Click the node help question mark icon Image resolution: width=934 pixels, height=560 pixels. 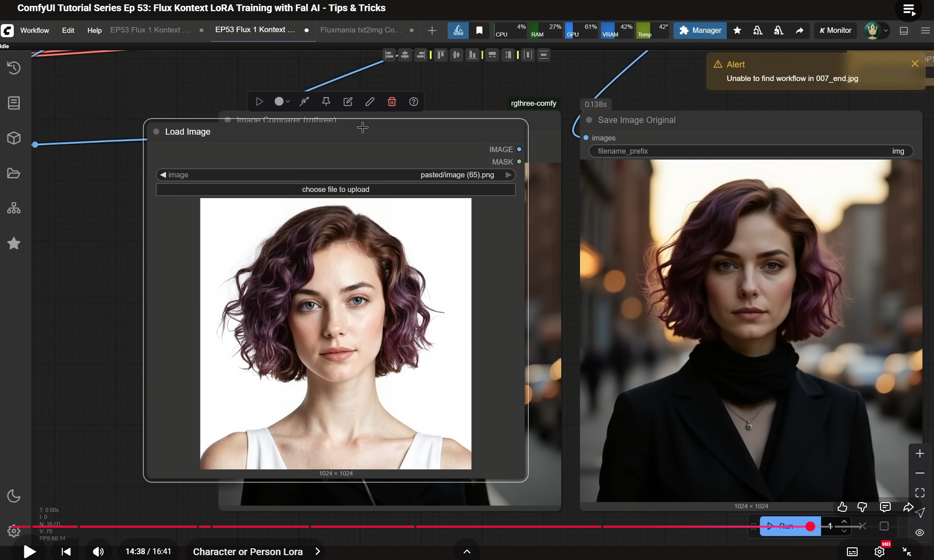click(x=413, y=102)
